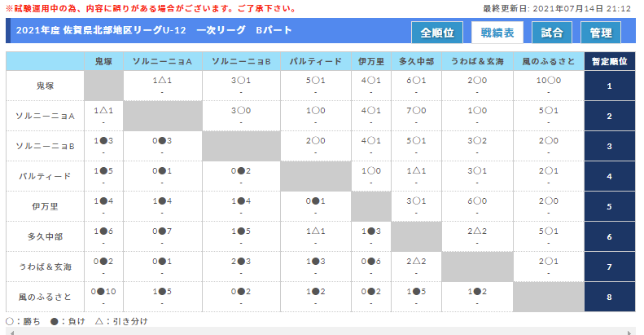This screenshot has width=644, height=335.
Task: Click rank 8 cell in 暫定順位 column
Action: pyautogui.click(x=610, y=297)
